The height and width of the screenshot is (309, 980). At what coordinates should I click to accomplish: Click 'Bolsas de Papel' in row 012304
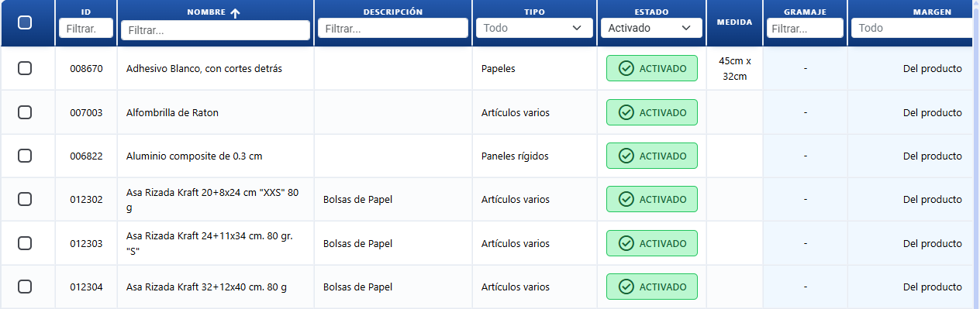[357, 287]
